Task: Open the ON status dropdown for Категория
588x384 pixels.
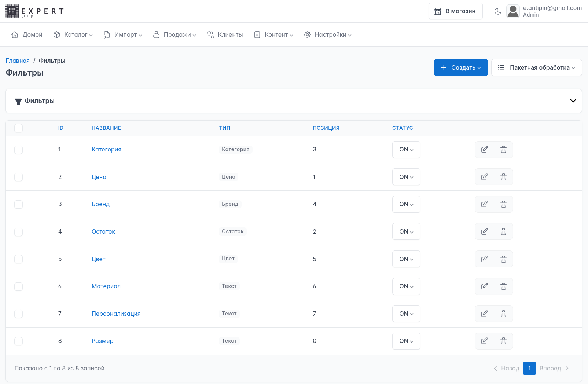Action: click(x=406, y=150)
